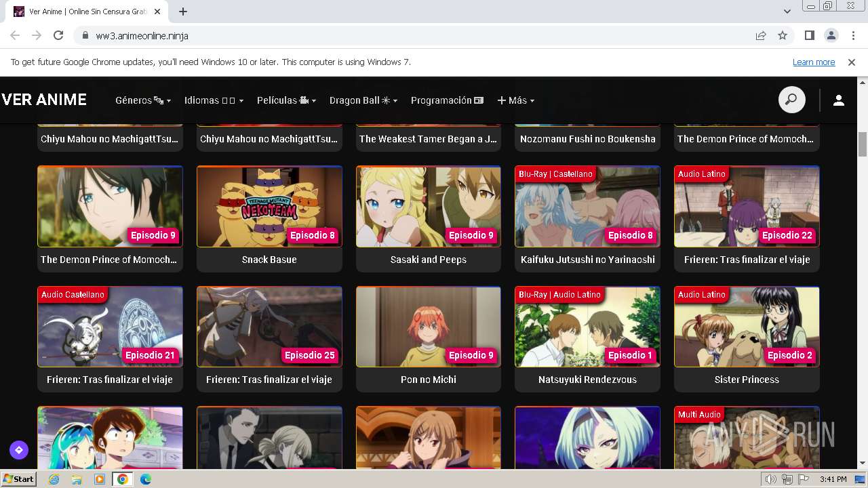Launch media player from taskbar

coord(100,479)
